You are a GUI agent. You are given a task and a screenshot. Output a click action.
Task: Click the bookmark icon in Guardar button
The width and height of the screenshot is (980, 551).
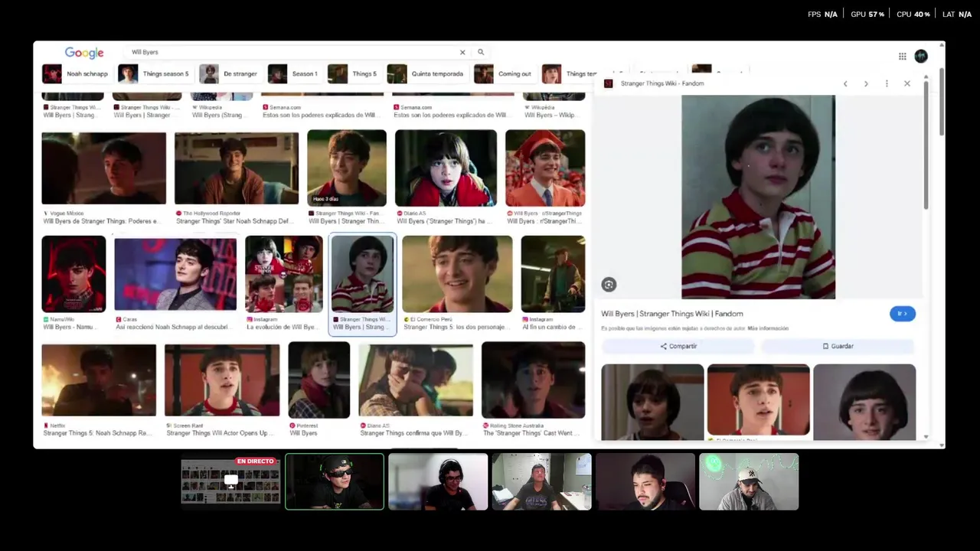point(825,346)
